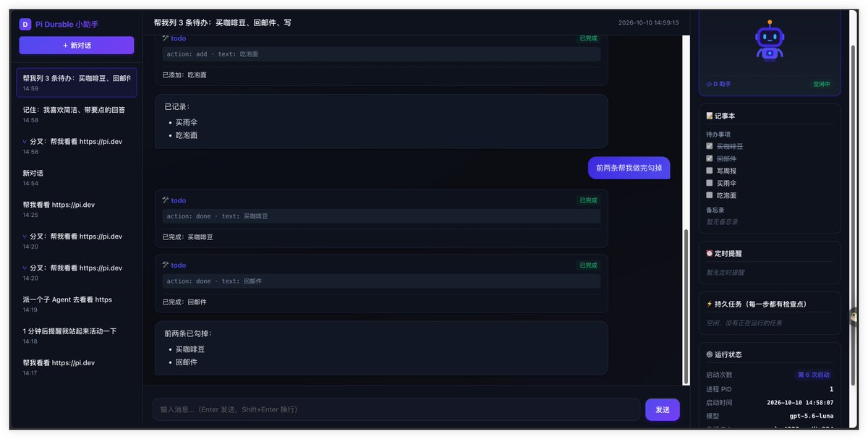
Task: Start a chat with the + 新对话 button
Action: pos(77,46)
